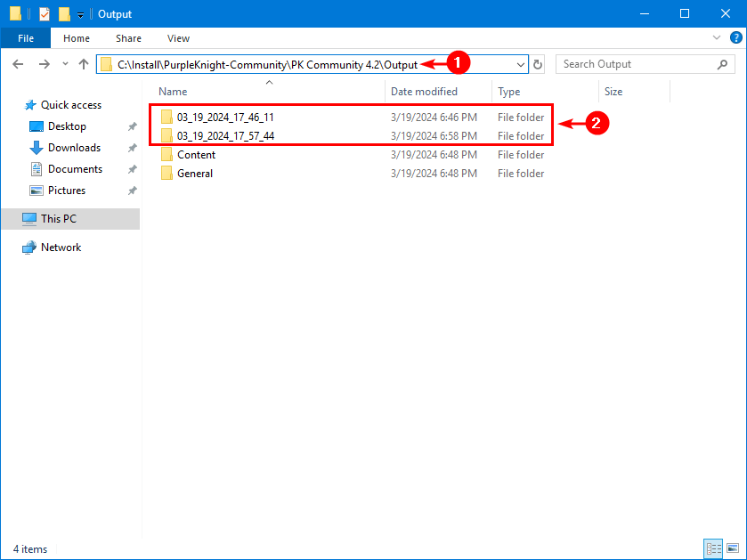
Task: Click the Search Output input field
Action: coord(637,64)
